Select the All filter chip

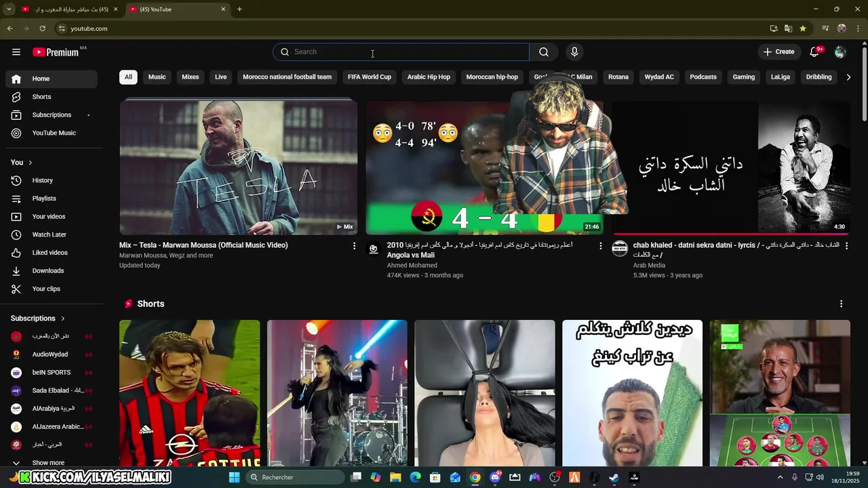[128, 77]
